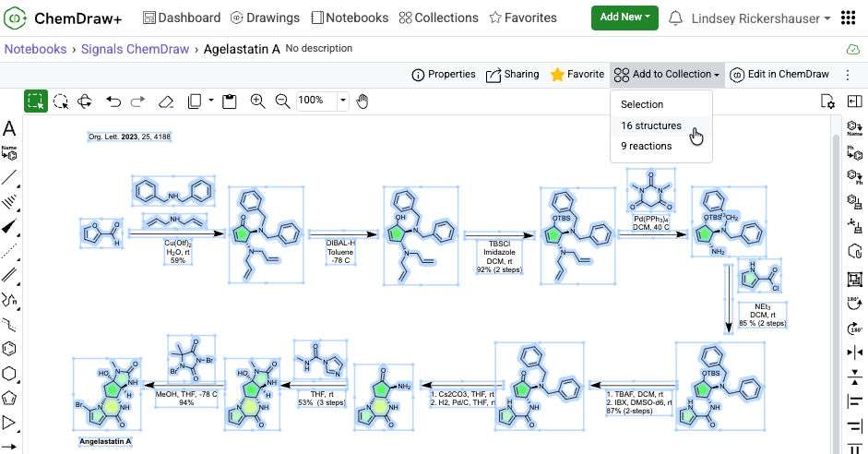Select the solid single bond tool

click(9, 177)
